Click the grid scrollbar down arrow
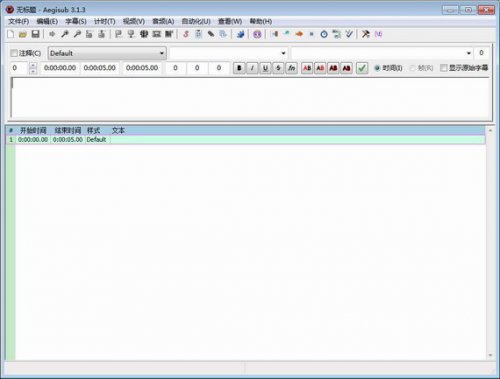This screenshot has width=500, height=379. 490,355
